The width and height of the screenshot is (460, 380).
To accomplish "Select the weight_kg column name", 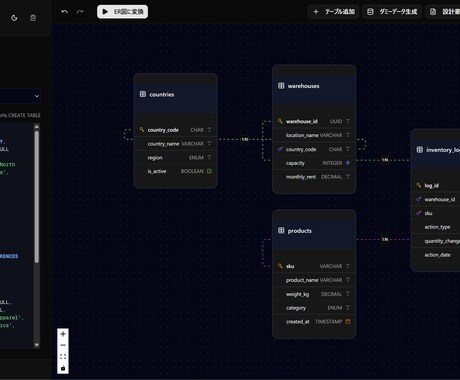I will (297, 294).
